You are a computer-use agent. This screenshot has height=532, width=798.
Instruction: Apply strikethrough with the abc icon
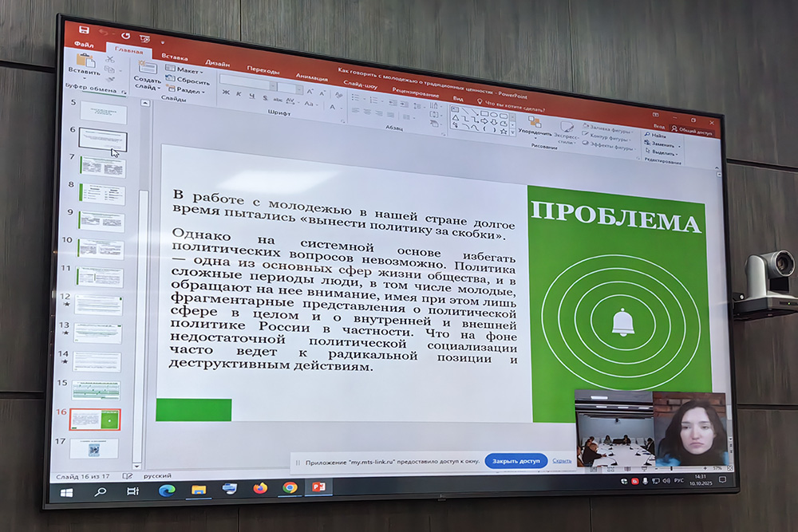tap(278, 99)
